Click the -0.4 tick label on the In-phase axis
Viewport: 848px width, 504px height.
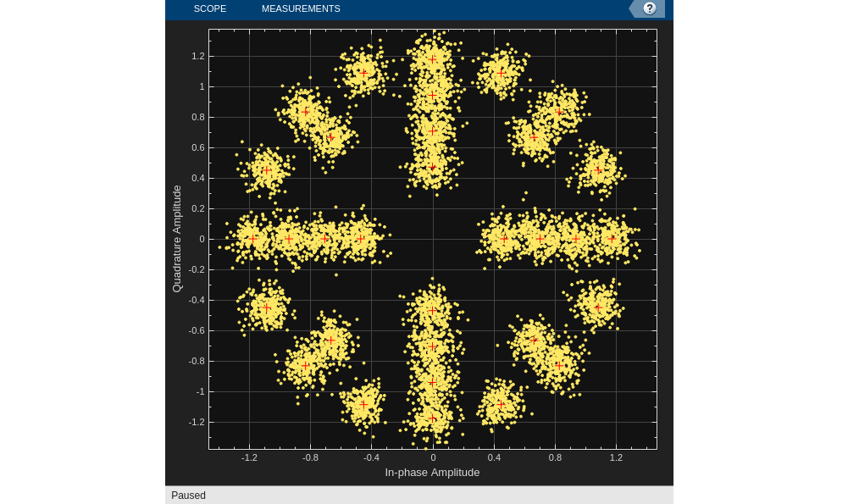(x=371, y=457)
